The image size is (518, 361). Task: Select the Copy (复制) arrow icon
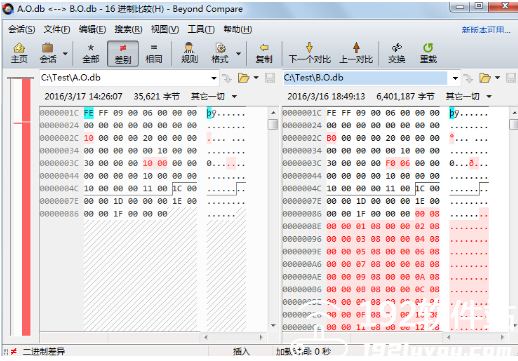[x=264, y=53]
